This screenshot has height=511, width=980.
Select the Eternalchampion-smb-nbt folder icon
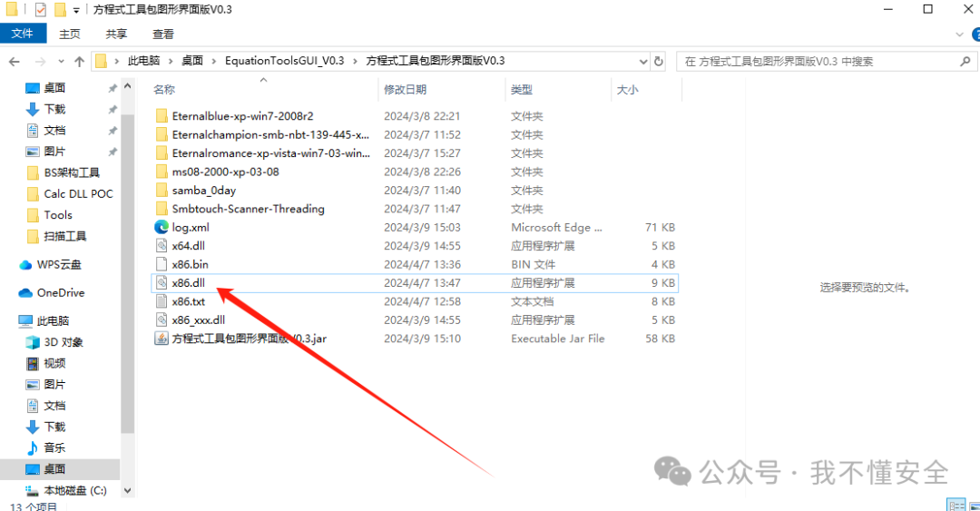tap(162, 134)
